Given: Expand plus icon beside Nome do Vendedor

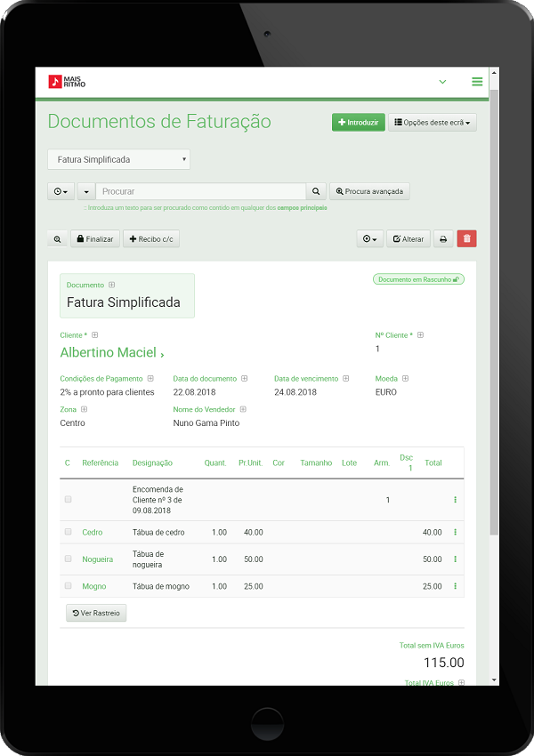Looking at the screenshot, I should click(x=243, y=409).
